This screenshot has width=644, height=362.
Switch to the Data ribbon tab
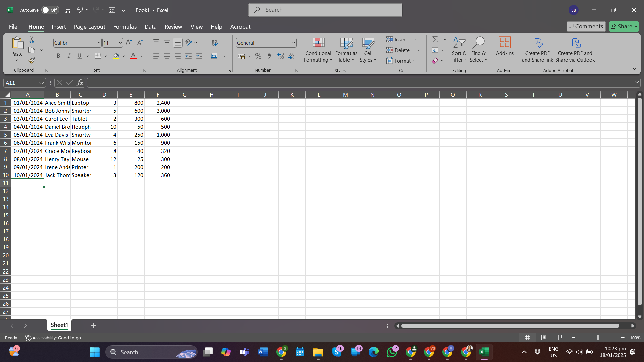[x=150, y=27]
